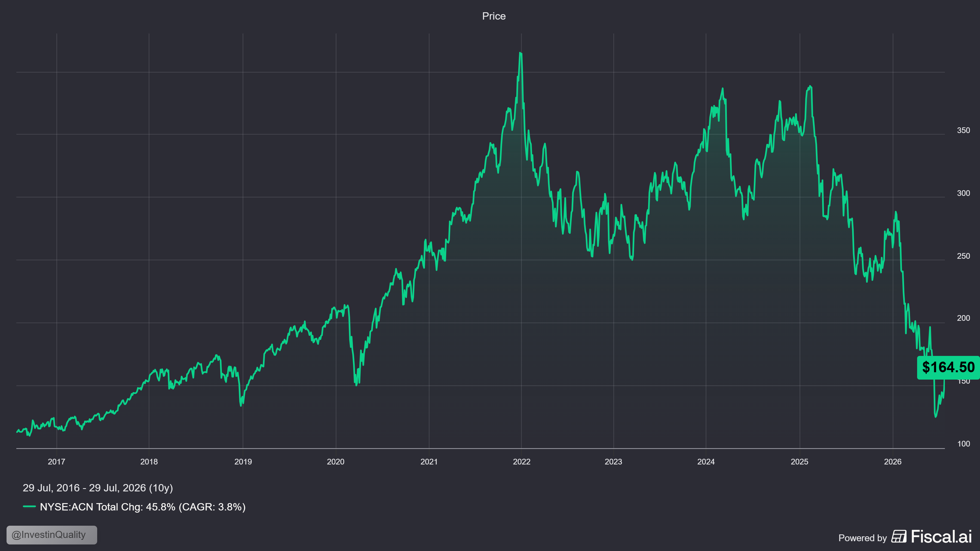This screenshot has height=551, width=980.
Task: Click the Fiscal.ai brand name
Action: point(942,537)
